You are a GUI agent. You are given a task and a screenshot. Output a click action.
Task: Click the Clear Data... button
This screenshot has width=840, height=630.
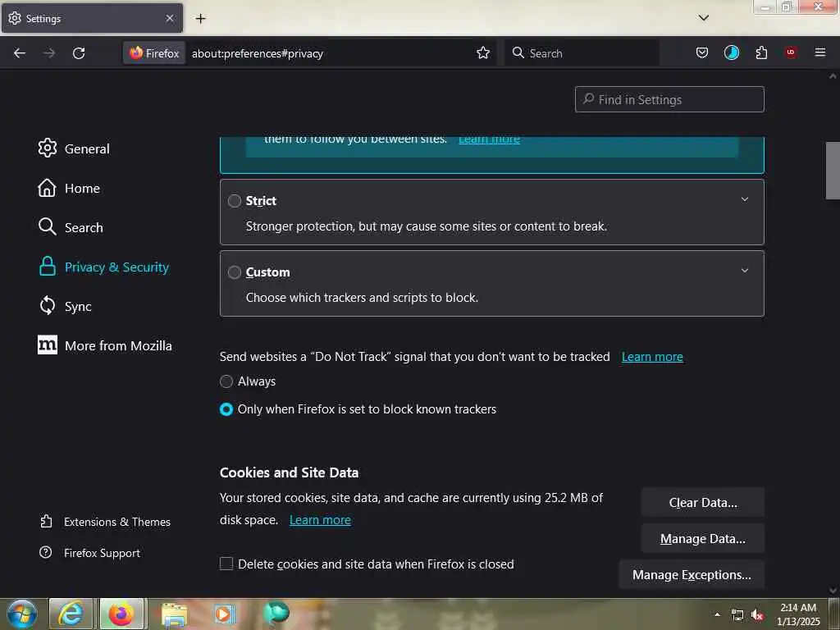pyautogui.click(x=702, y=503)
